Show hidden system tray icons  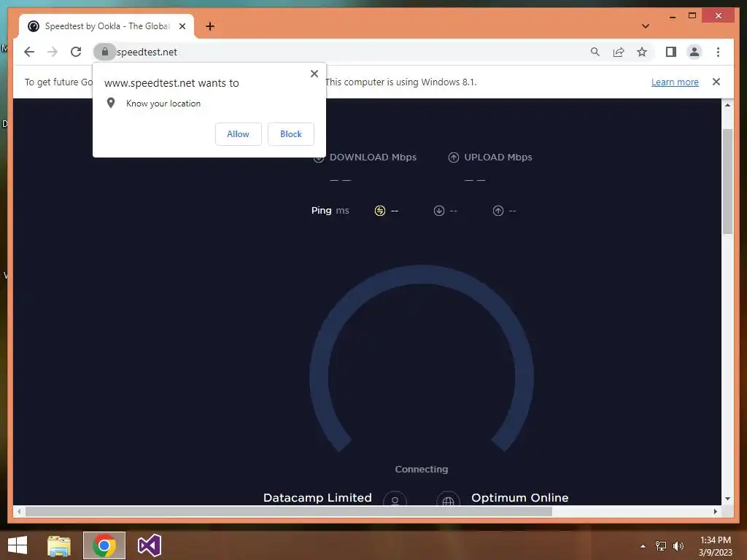tap(643, 546)
